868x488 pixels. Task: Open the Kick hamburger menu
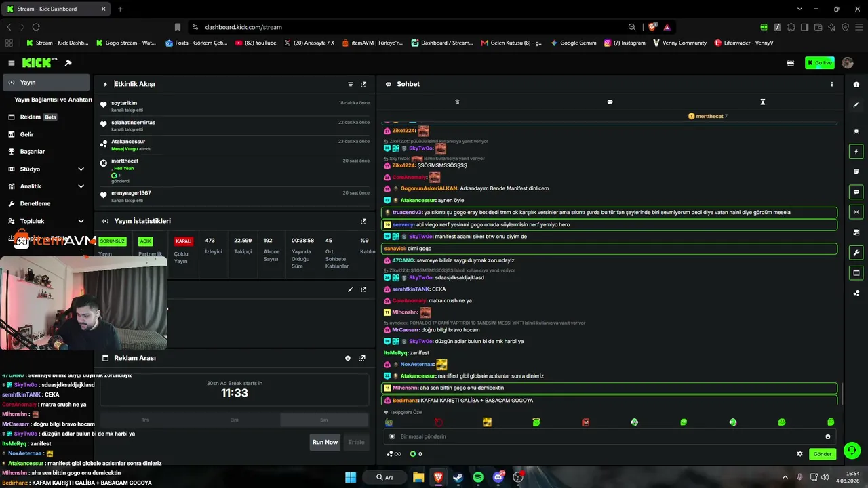pos(12,63)
